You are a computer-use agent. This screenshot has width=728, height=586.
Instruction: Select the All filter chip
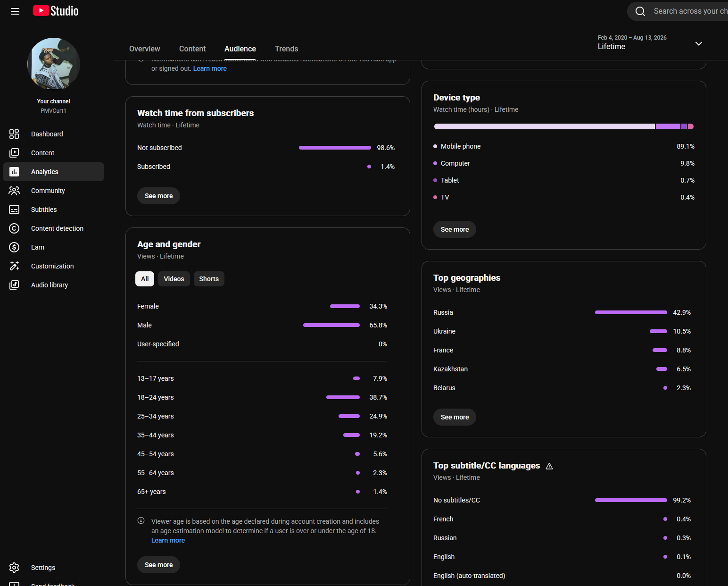[x=145, y=279]
